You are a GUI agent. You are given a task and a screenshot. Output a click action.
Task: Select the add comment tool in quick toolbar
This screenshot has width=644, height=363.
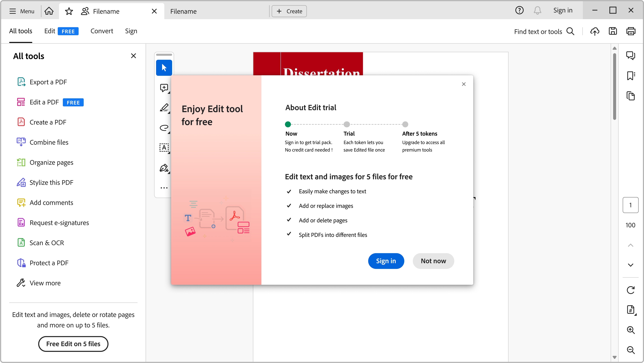164,88
